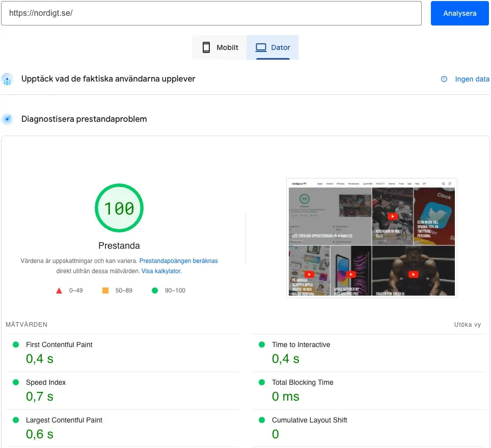Switch to the Mobilt tab
491x448 pixels.
coord(220,47)
